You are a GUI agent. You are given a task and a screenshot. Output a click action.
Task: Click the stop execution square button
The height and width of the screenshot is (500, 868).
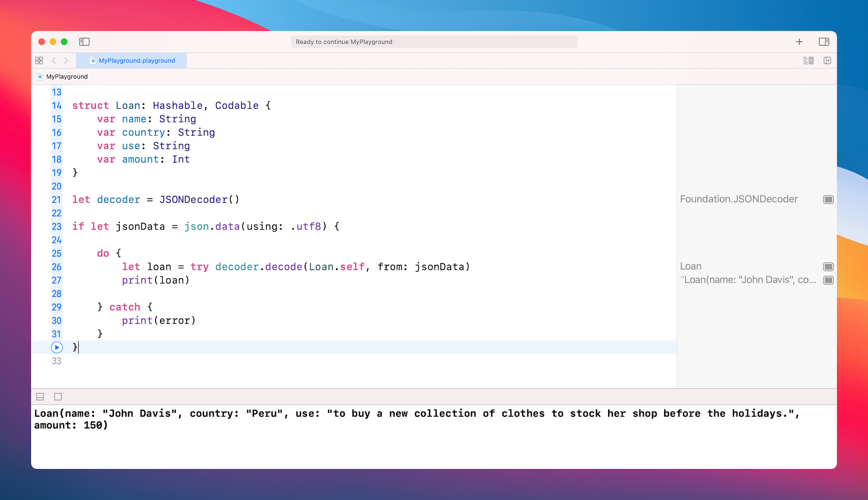tap(58, 397)
